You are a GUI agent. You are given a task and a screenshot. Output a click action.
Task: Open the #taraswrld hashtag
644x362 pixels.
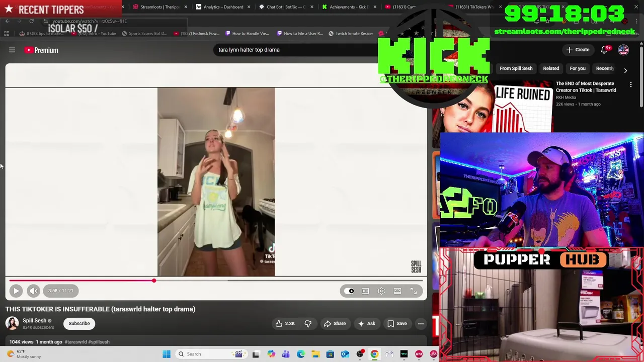[x=75, y=342]
